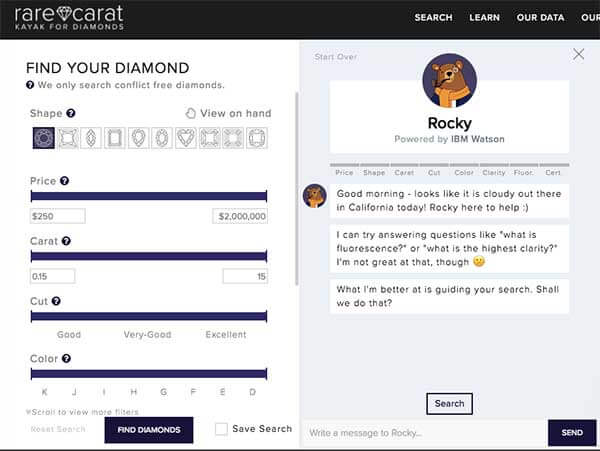Click the conflict free info question-mark icon
Viewport: 600px width, 451px height.
pyautogui.click(x=30, y=85)
